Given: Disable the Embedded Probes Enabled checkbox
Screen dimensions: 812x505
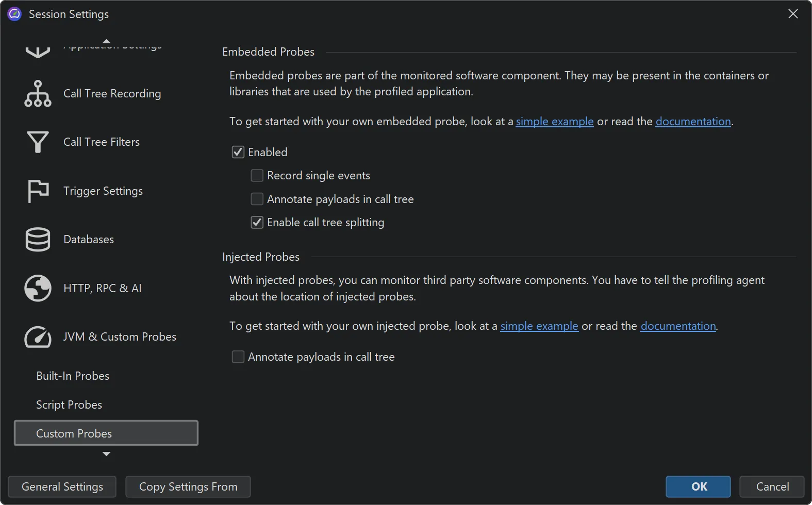Looking at the screenshot, I should point(238,152).
